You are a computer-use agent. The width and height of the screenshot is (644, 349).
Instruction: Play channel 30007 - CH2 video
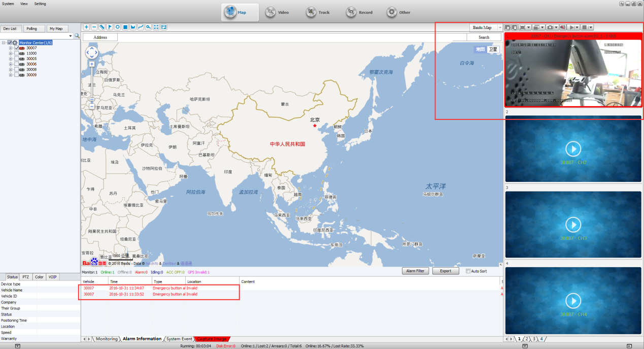tap(573, 149)
